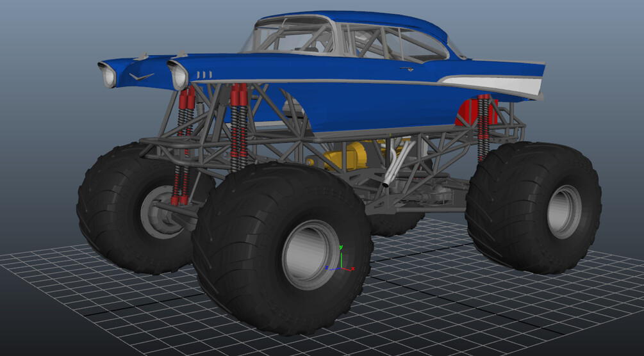Viewport: 644px width, 356px height.
Task: Click the origin axis gizmo in viewport
Action: [341, 259]
